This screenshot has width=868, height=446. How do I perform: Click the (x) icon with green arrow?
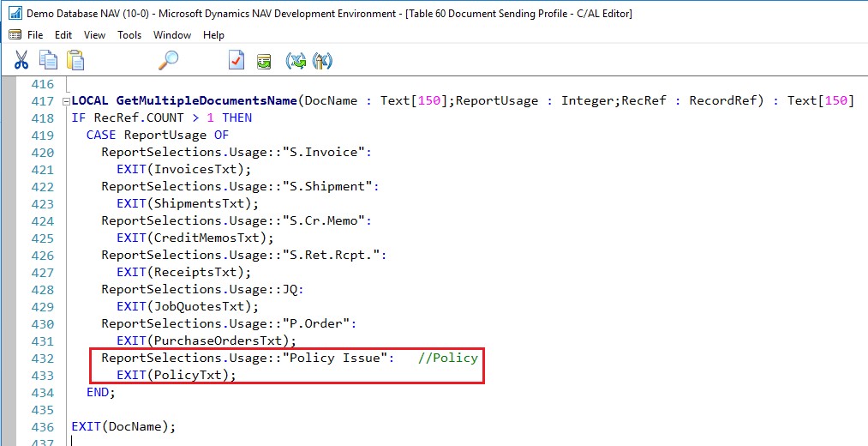pyautogui.click(x=296, y=60)
